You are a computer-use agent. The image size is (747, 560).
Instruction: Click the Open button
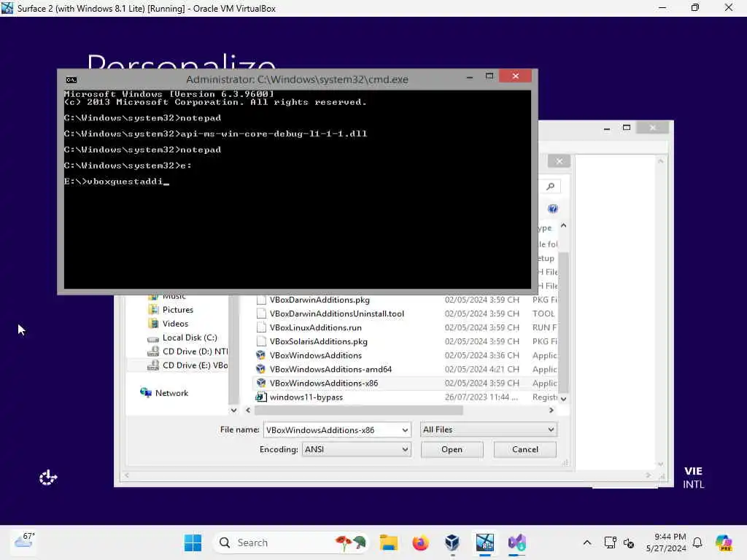(452, 449)
